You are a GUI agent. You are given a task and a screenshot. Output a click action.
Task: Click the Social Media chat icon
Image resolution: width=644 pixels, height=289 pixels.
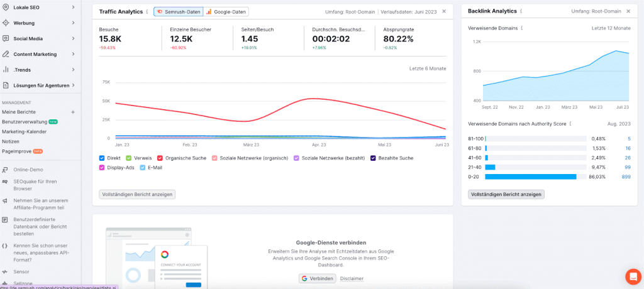[6, 38]
